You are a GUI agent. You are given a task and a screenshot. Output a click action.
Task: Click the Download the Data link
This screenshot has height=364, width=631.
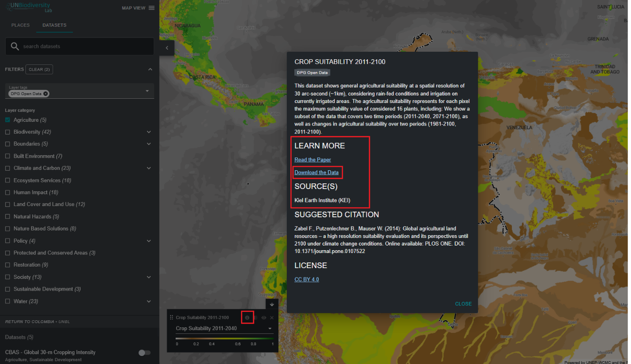[316, 173]
